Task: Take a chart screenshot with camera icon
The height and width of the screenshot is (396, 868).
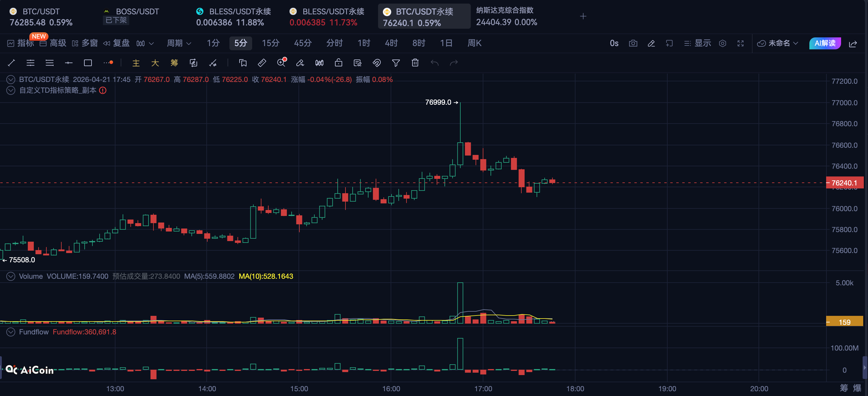Action: [633, 43]
